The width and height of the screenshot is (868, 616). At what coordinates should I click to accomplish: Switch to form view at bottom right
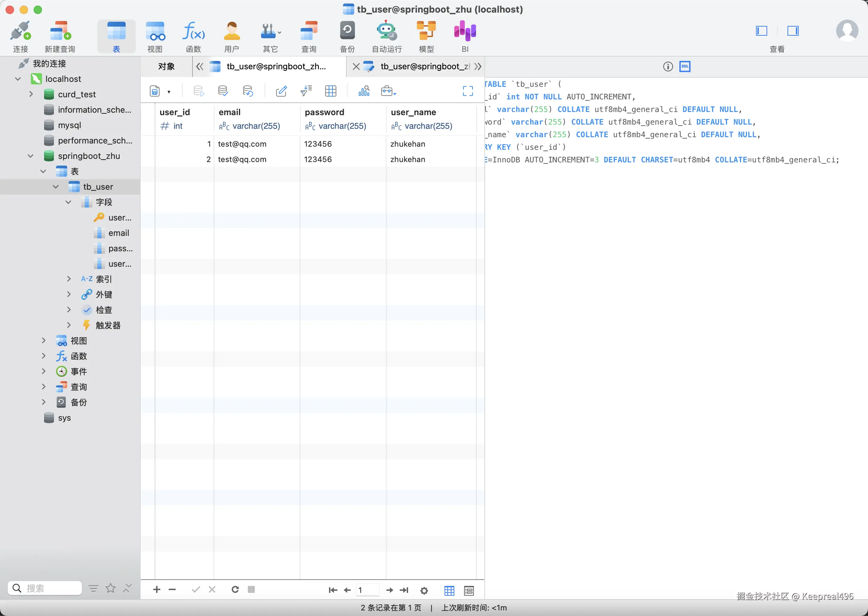click(x=469, y=590)
